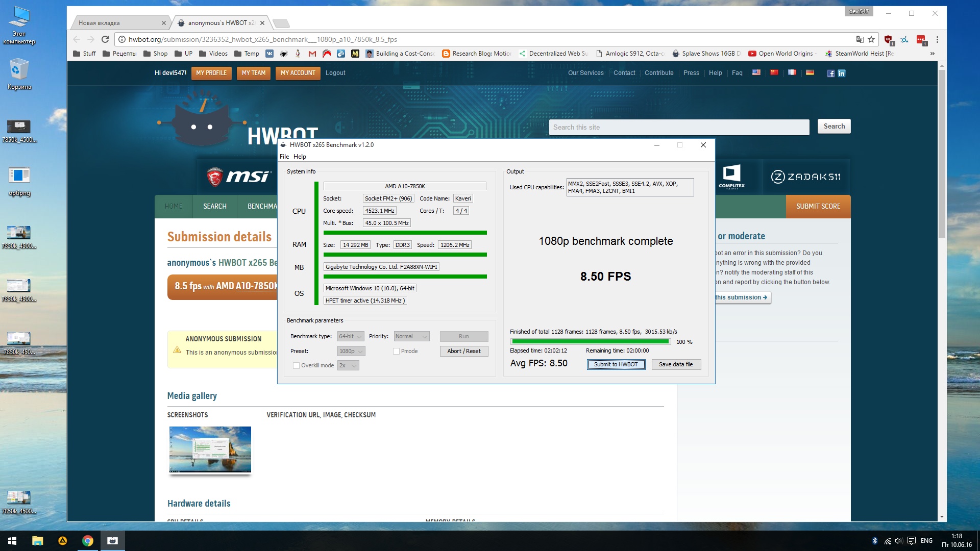
Task: Open Корзина recycle bin on desktop
Action: [19, 74]
